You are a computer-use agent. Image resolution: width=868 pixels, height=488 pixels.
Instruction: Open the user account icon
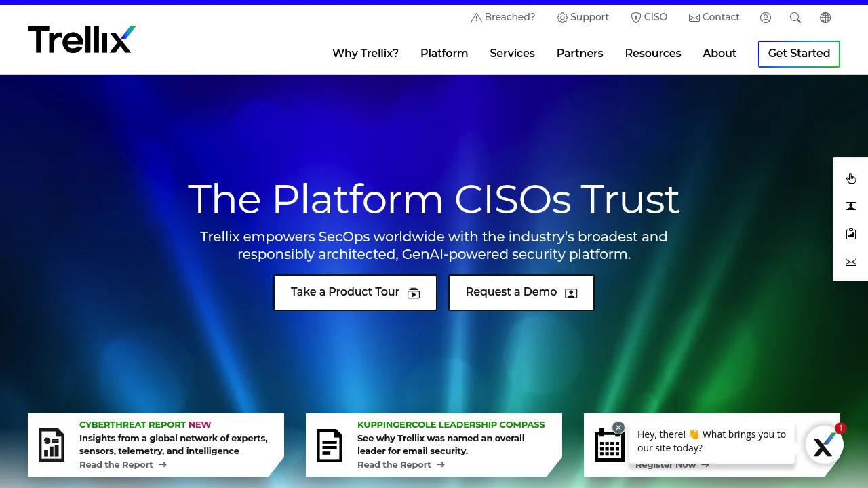pos(766,18)
